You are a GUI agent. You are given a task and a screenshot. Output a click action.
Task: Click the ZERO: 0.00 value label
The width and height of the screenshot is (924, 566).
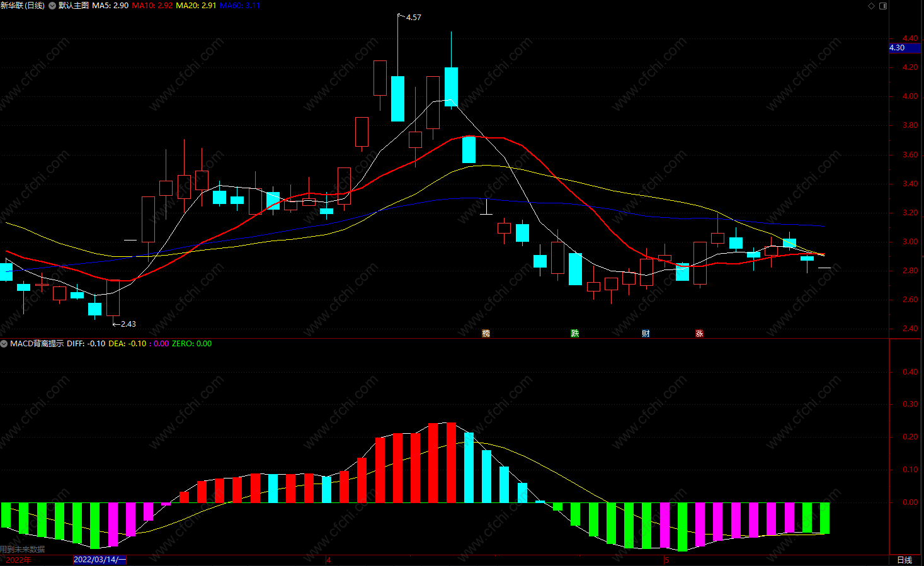[191, 344]
